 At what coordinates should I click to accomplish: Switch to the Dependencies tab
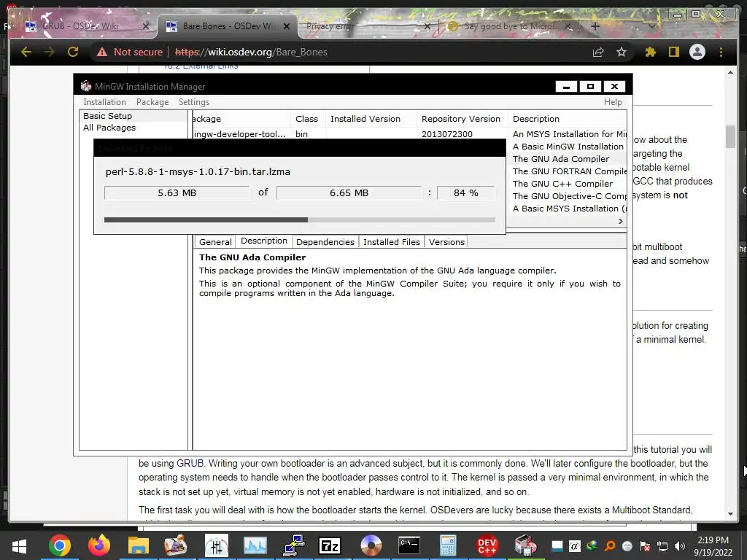point(325,242)
